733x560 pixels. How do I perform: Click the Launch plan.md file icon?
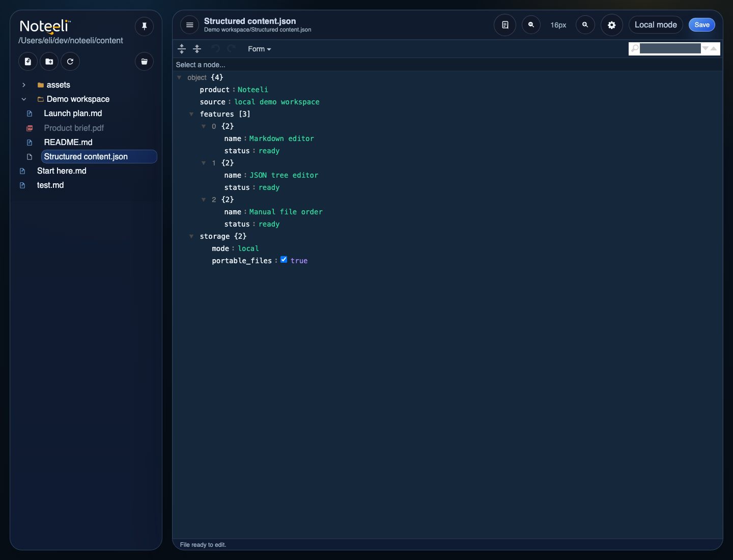tap(30, 114)
